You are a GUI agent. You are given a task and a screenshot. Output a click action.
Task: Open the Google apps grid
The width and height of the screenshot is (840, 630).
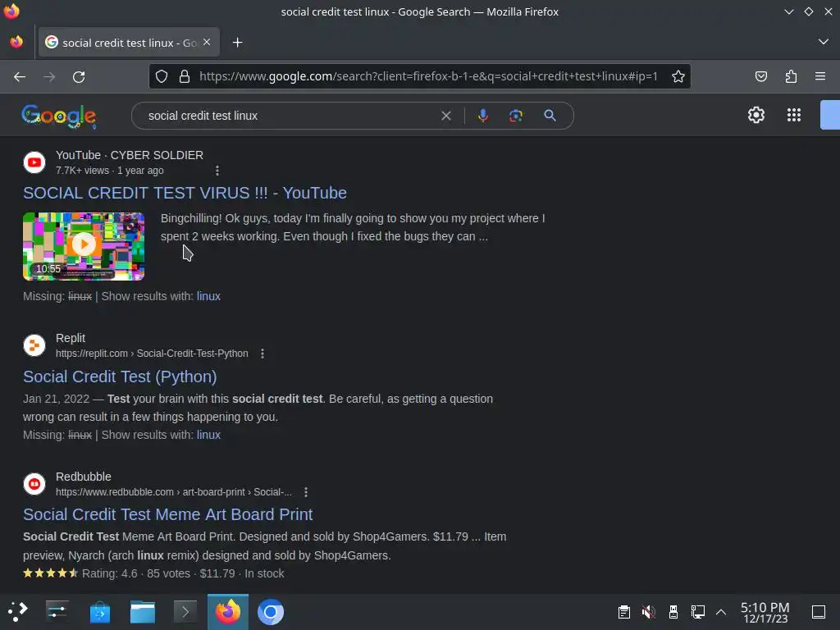(x=793, y=115)
